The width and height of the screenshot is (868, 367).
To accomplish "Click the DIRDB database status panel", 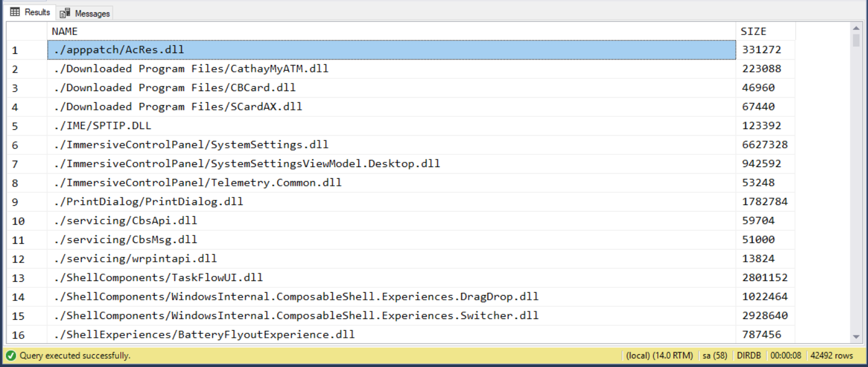I will click(749, 355).
